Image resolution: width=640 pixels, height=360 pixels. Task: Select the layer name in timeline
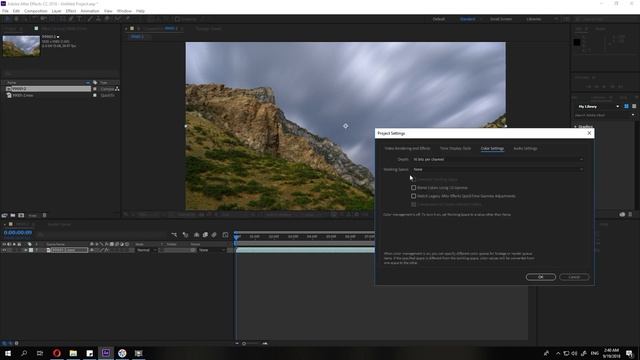pos(69,250)
